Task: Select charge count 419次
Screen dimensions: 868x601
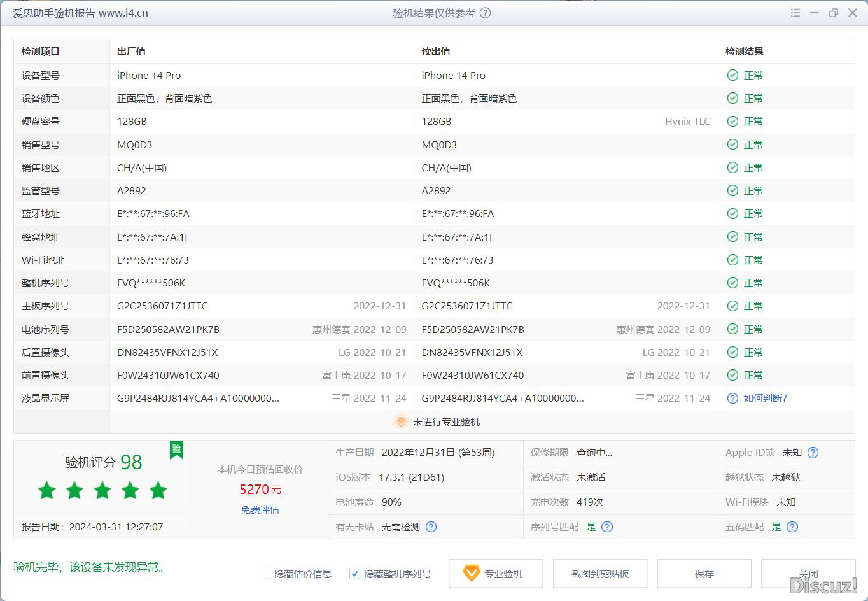Action: pos(590,502)
